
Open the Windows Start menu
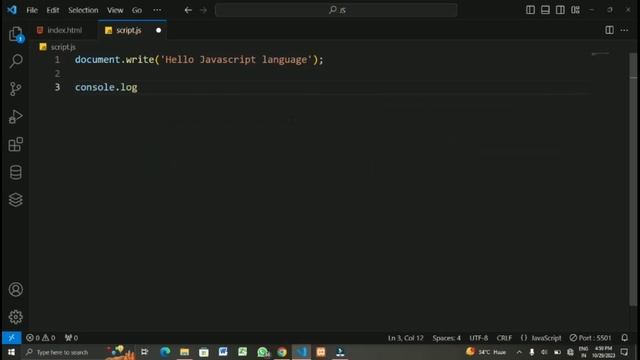tap(11, 352)
